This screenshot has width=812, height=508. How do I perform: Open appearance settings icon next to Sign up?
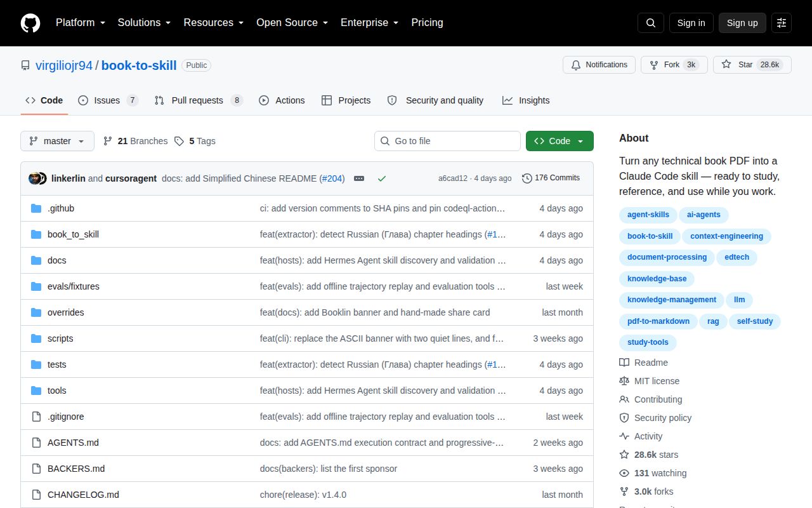pyautogui.click(x=782, y=23)
